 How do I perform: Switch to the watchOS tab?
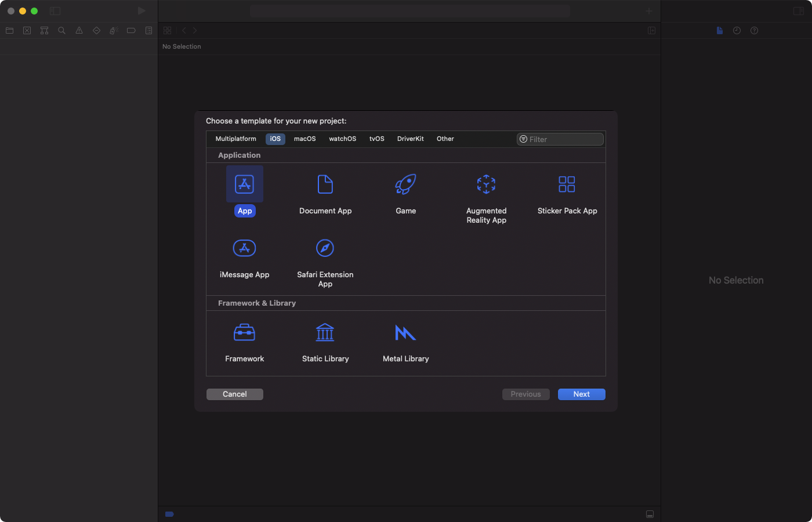[x=343, y=139]
